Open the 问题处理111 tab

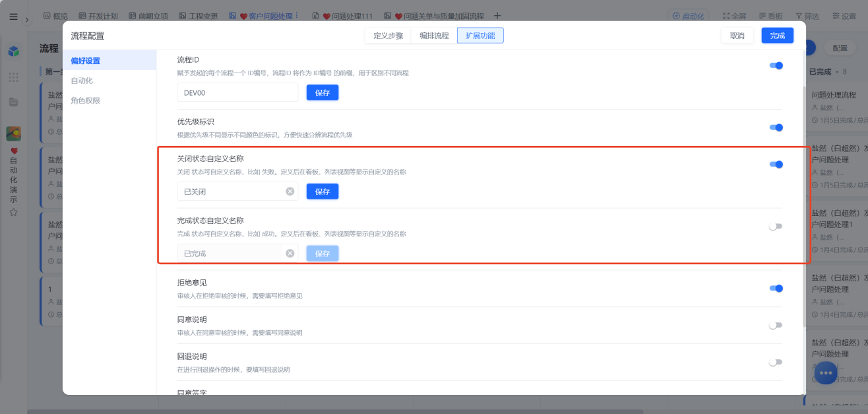click(342, 16)
